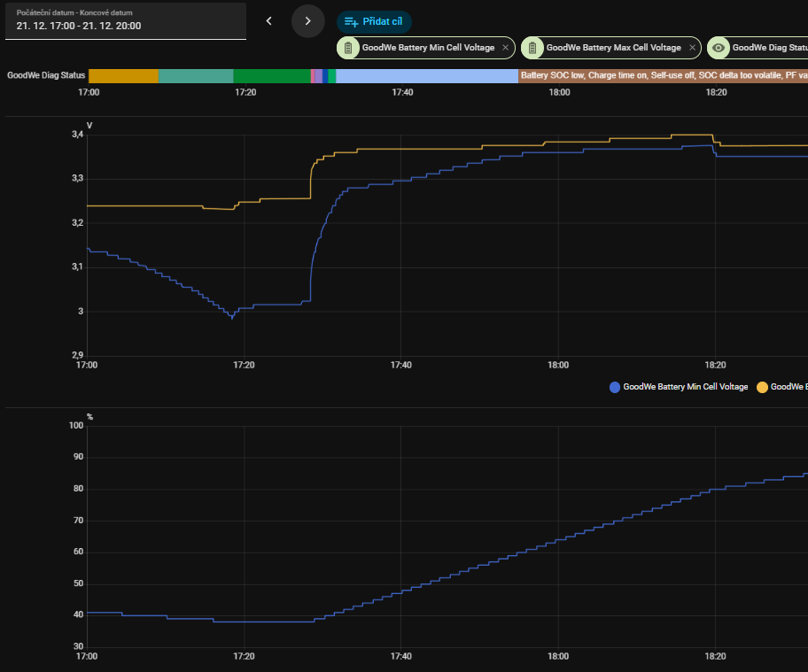The image size is (808, 672).
Task: Select the light blue Diag Status timeline segment
Action: pyautogui.click(x=427, y=76)
